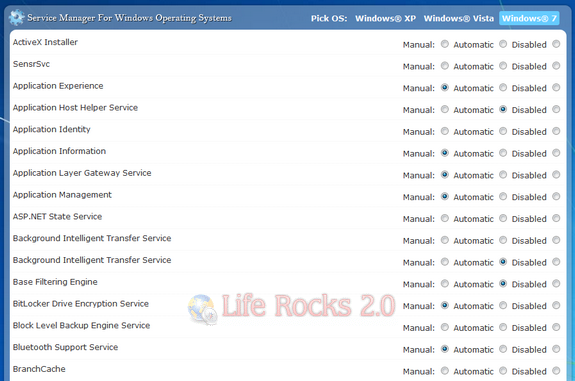
Task: Set ActiveX Installer to Automatic
Action: point(503,44)
